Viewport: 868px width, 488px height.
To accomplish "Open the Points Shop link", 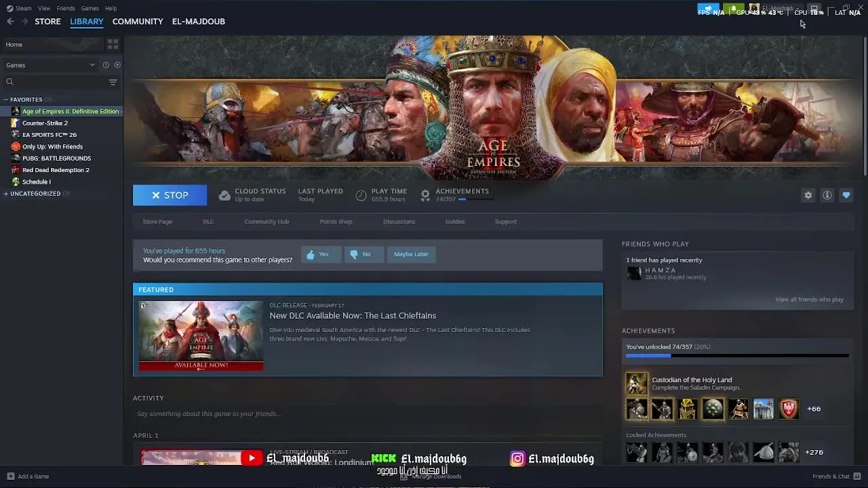I will pyautogui.click(x=336, y=222).
